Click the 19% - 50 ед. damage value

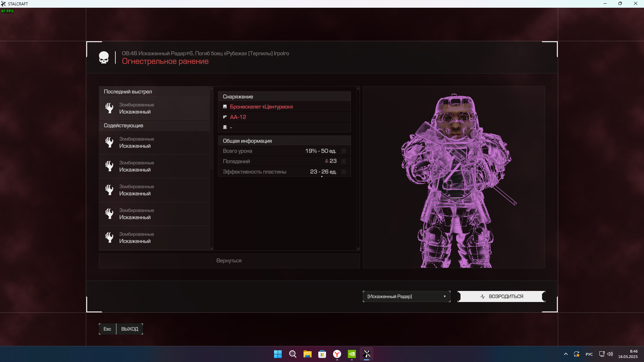pyautogui.click(x=320, y=151)
